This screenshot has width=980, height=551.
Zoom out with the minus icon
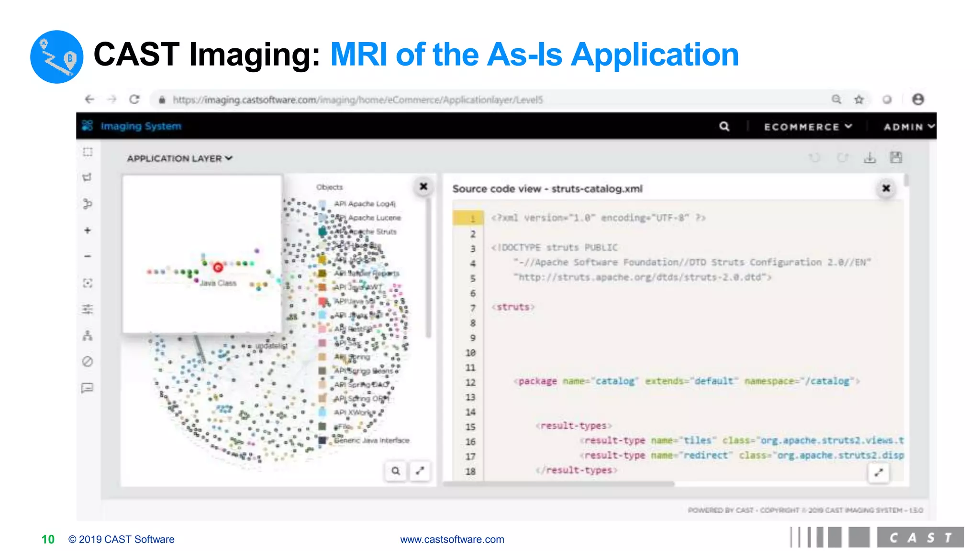pos(88,256)
